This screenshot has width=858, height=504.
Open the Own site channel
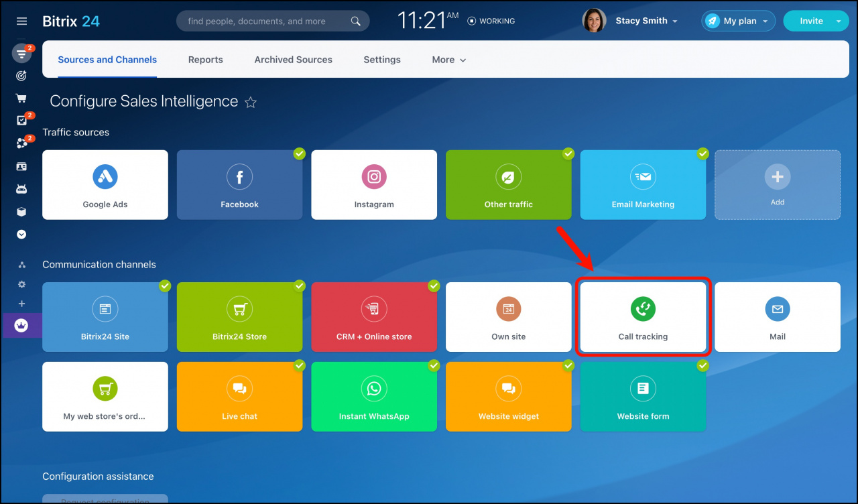click(509, 317)
